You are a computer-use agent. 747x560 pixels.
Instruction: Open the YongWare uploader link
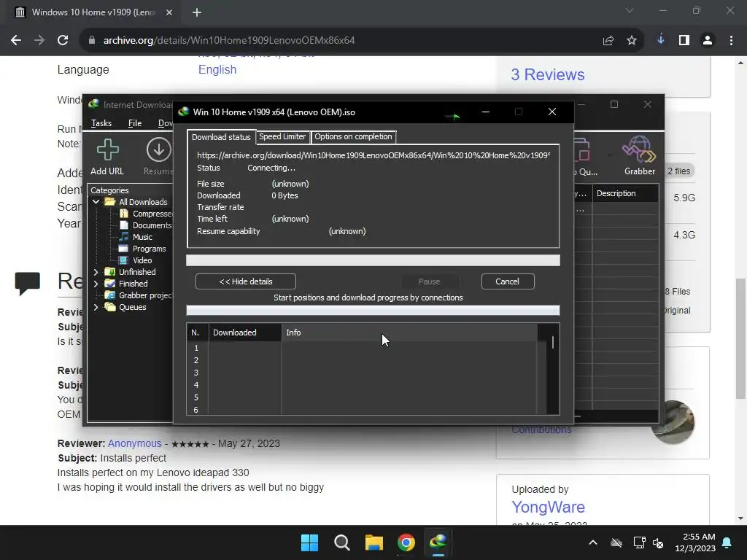click(549, 507)
